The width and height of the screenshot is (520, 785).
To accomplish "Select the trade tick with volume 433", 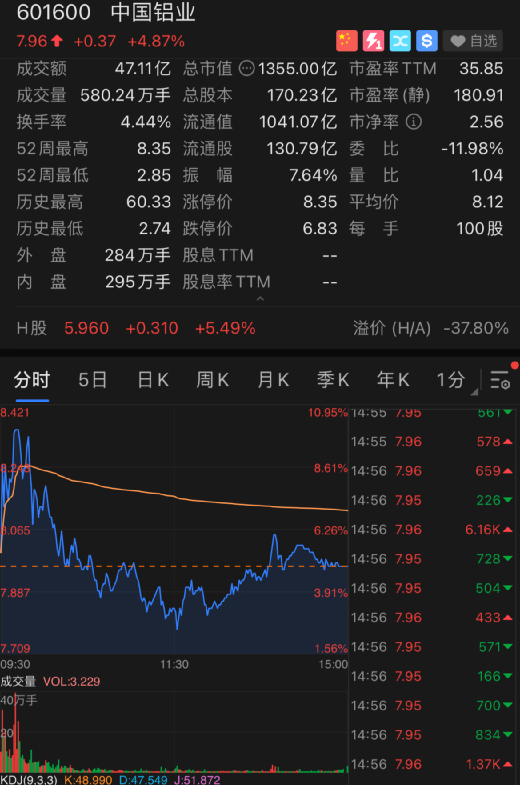I will click(432, 618).
